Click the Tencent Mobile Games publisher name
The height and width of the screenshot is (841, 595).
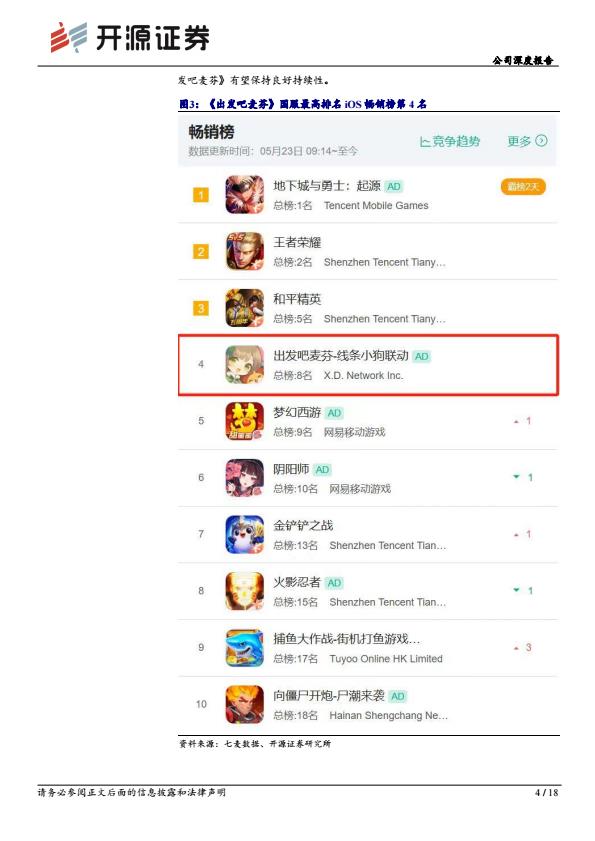[x=376, y=205]
